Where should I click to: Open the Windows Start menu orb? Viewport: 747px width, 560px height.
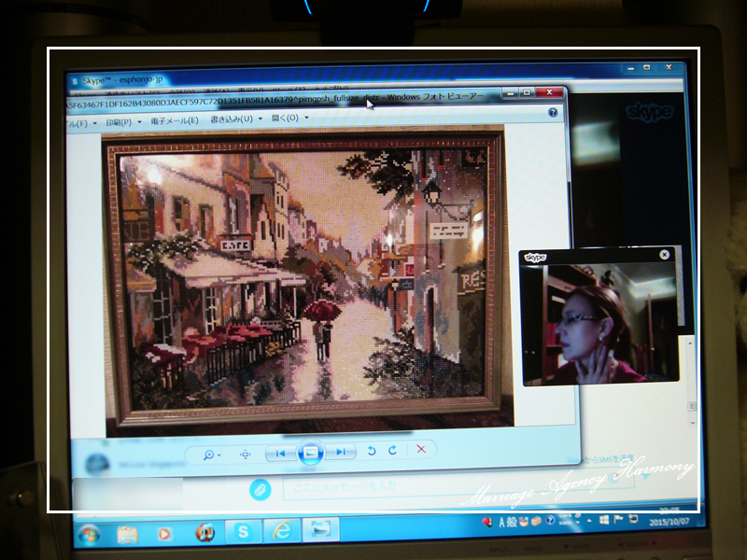pos(89,534)
